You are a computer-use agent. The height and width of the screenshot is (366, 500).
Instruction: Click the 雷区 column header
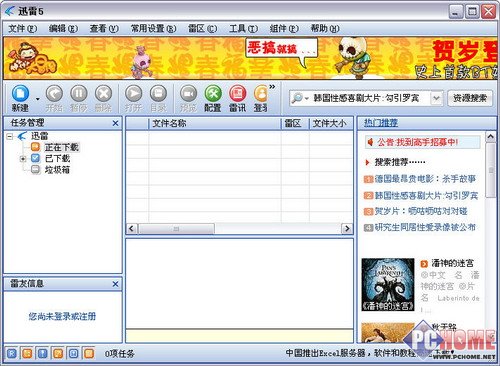[295, 124]
